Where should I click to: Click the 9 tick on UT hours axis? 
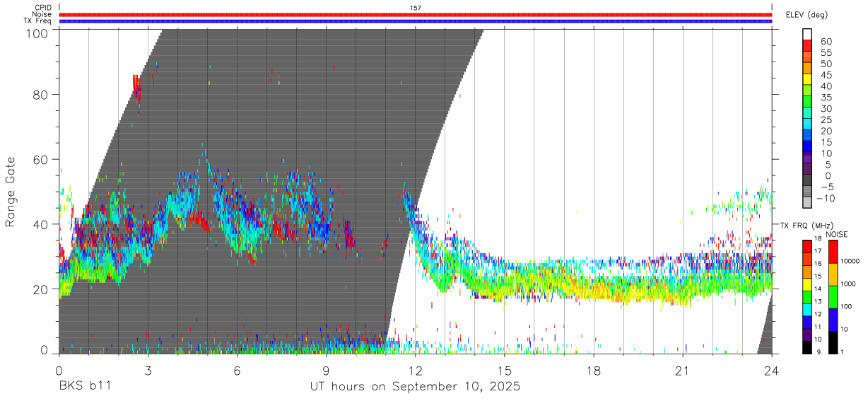(x=326, y=370)
